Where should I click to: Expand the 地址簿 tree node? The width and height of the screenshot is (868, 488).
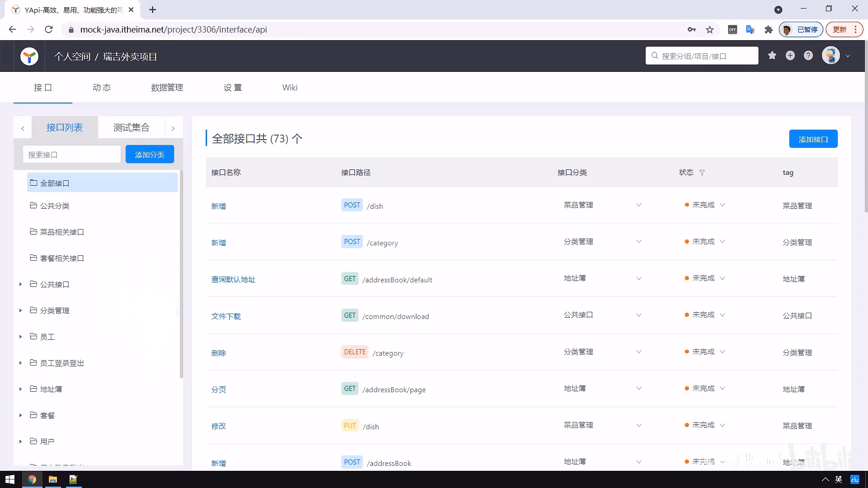(x=20, y=389)
